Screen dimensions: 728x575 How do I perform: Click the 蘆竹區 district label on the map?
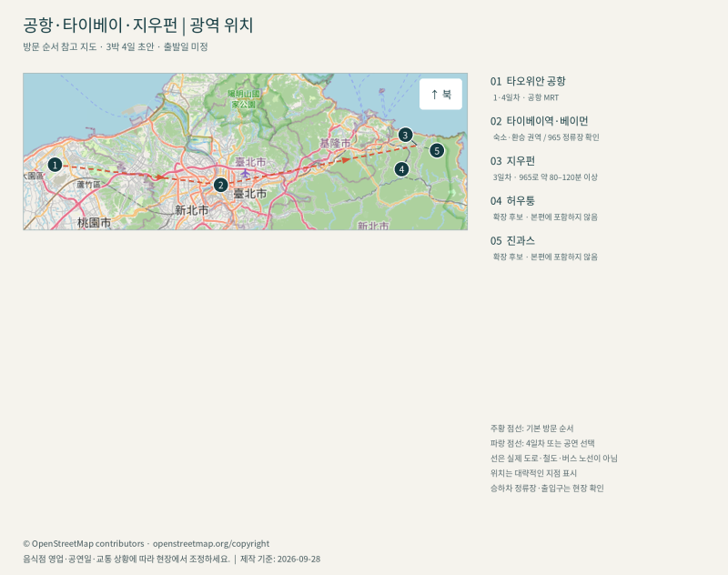(x=88, y=185)
